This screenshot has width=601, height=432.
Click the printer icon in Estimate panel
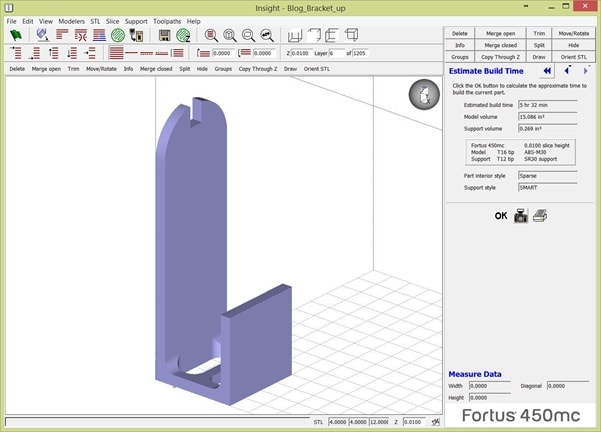[539, 215]
